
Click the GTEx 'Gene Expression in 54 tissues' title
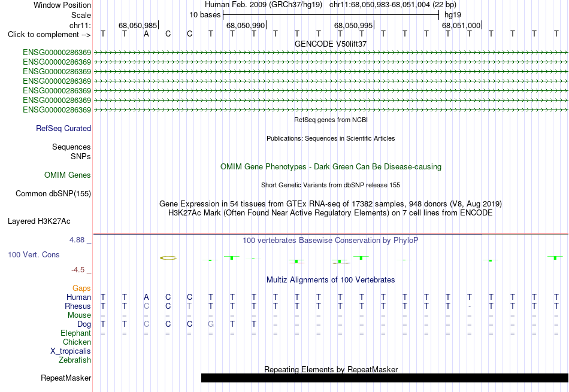click(x=331, y=204)
